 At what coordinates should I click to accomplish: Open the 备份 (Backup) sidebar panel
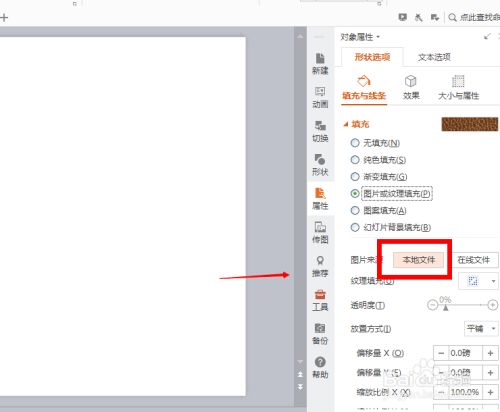[320, 334]
